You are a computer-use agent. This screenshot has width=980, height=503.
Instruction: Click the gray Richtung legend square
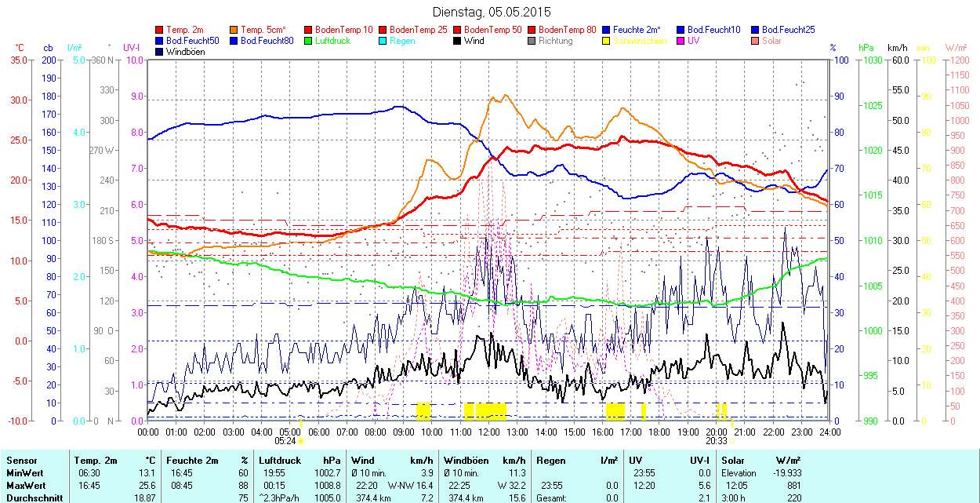532,41
